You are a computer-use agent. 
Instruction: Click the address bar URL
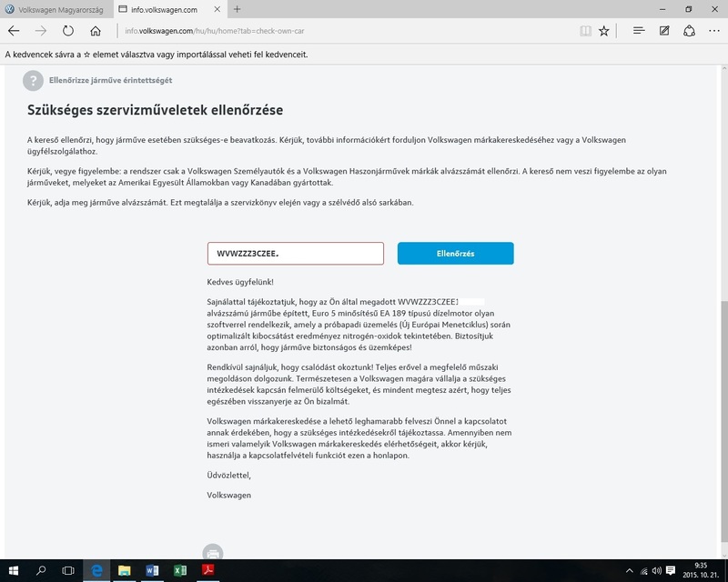(x=215, y=31)
